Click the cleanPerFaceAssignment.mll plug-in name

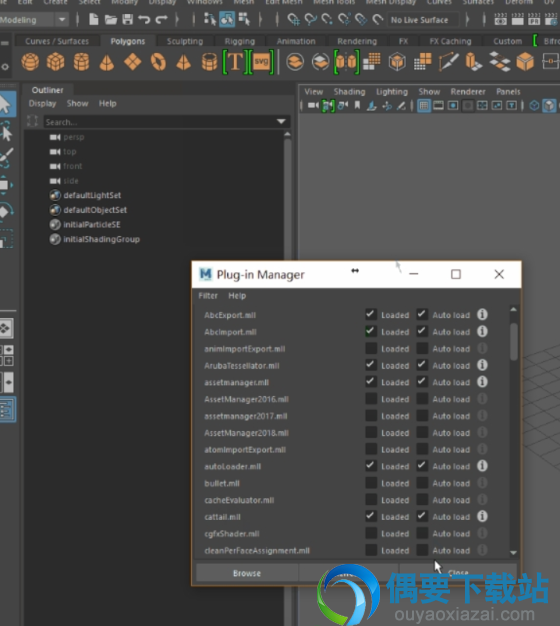(257, 551)
